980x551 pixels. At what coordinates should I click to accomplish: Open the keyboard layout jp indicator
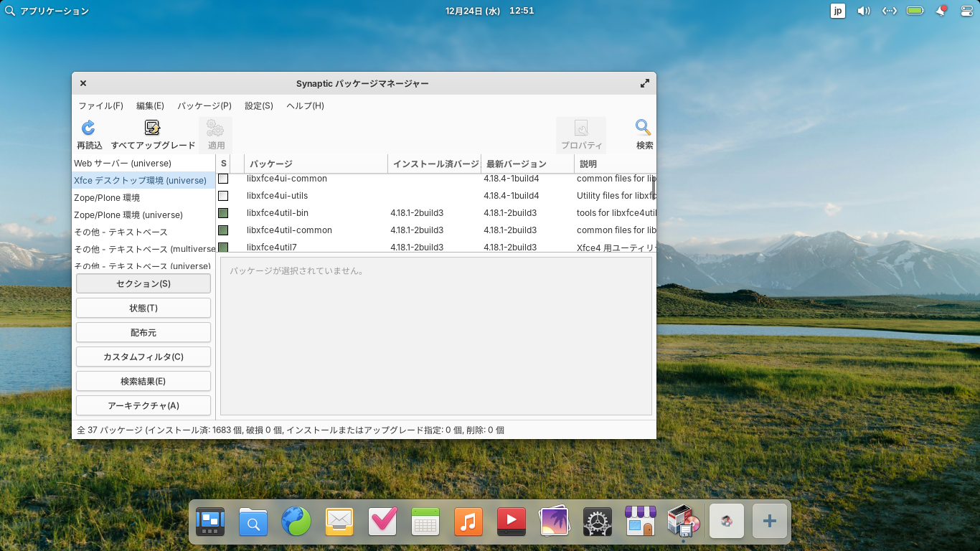837,11
